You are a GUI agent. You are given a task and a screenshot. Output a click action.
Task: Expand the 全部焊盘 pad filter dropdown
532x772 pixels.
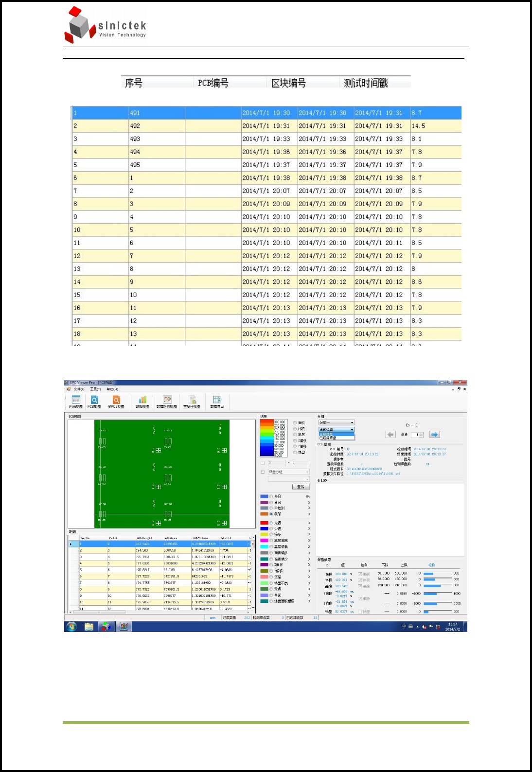point(337,429)
